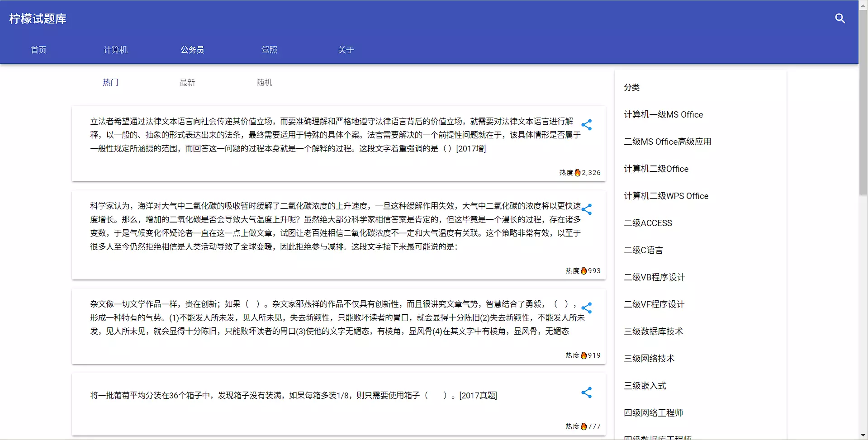Screen dimensions: 868x440
Task: Open category 计算机一级MS Office
Action: pyautogui.click(x=663, y=114)
